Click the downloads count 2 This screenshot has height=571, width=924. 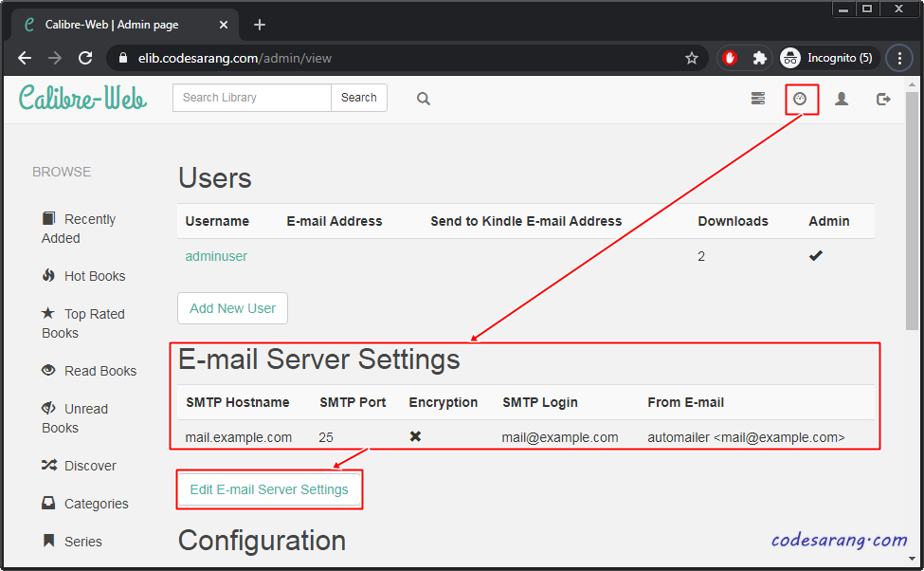coord(701,257)
